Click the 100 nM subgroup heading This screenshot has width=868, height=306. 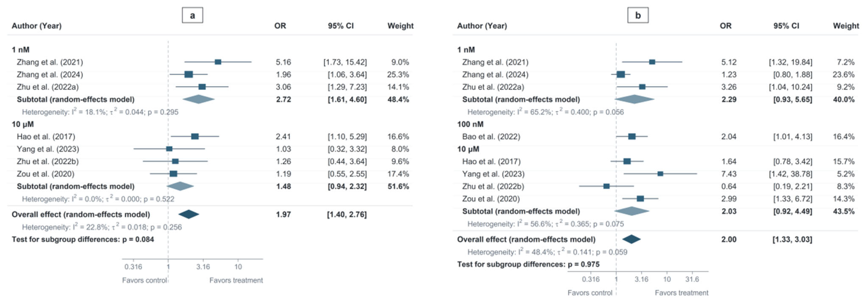pyautogui.click(x=470, y=124)
